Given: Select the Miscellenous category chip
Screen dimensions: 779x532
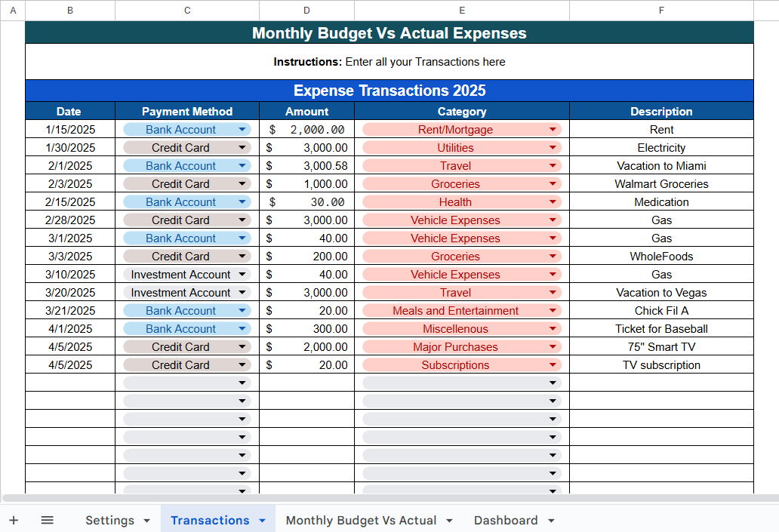Looking at the screenshot, I should 461,328.
